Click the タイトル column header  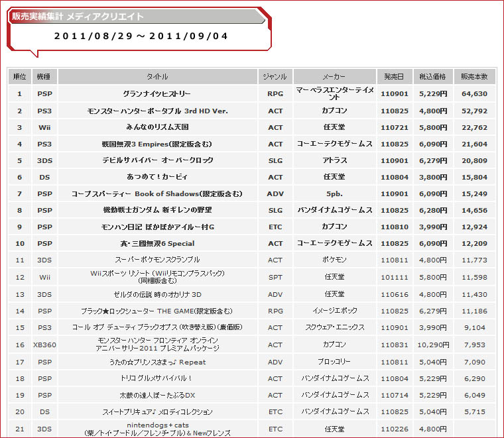[x=158, y=76]
